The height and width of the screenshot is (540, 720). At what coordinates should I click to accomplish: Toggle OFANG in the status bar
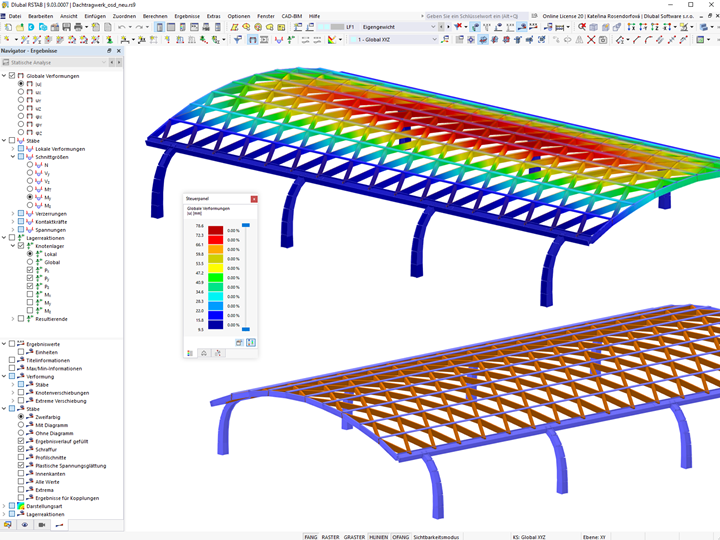click(x=401, y=536)
